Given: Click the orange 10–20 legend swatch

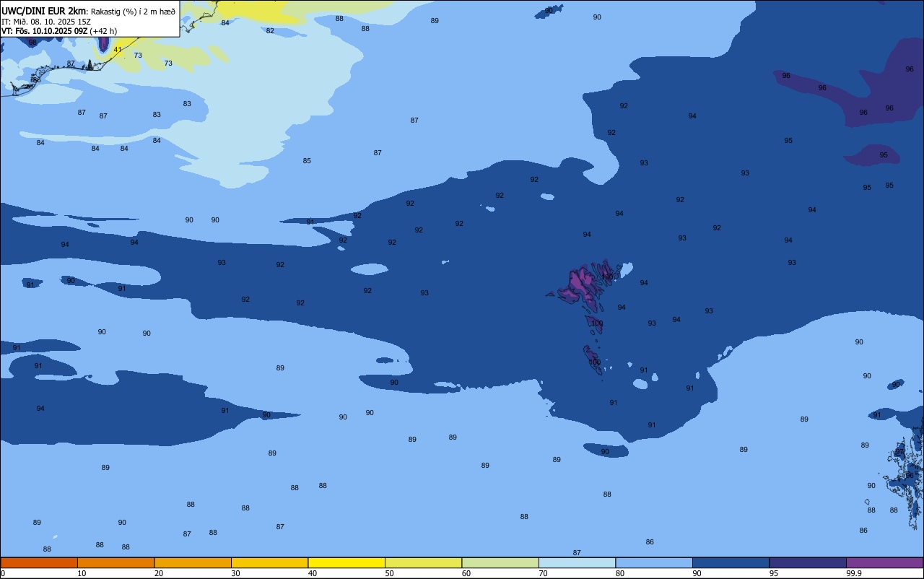Looking at the screenshot, I should [x=115, y=562].
